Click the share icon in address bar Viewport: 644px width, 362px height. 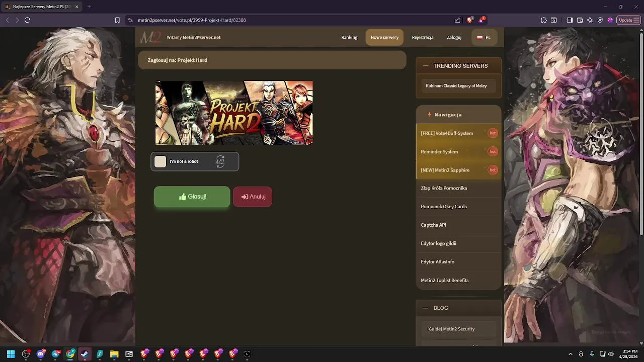coord(457,20)
